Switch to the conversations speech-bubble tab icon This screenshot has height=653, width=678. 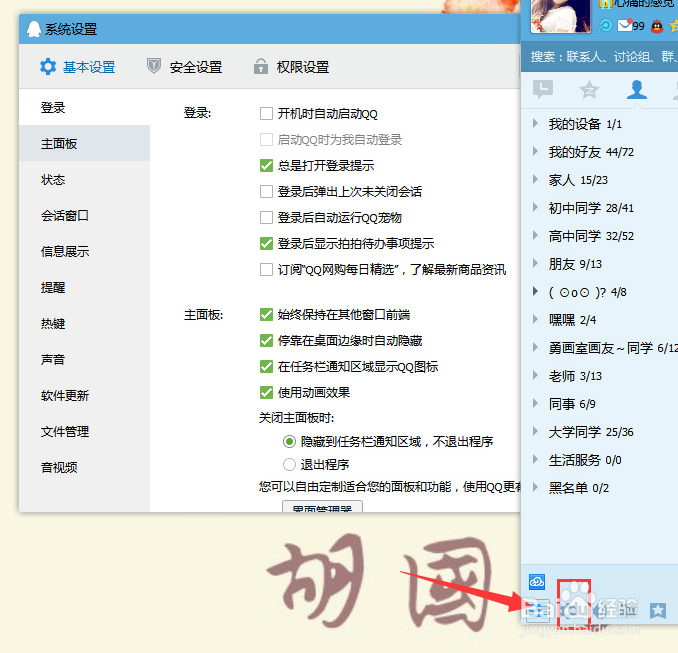tap(543, 90)
